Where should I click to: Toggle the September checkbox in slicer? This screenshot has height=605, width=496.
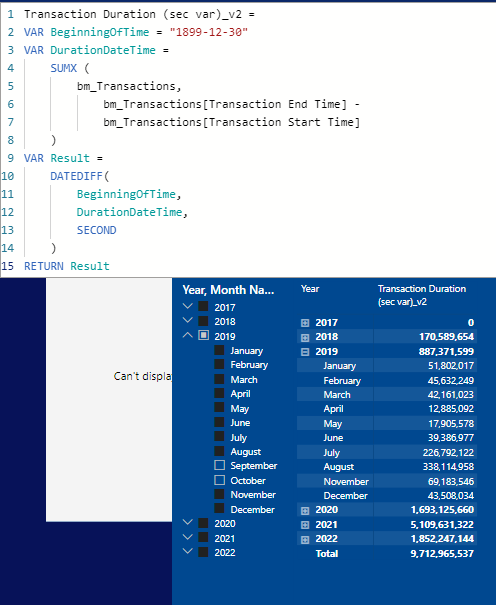click(x=219, y=465)
